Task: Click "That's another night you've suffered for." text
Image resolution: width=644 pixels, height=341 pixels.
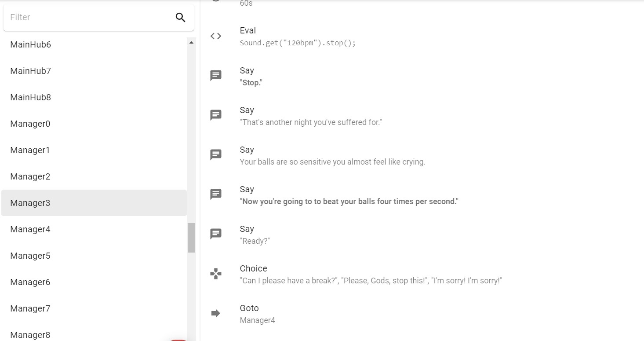Action: tap(311, 122)
